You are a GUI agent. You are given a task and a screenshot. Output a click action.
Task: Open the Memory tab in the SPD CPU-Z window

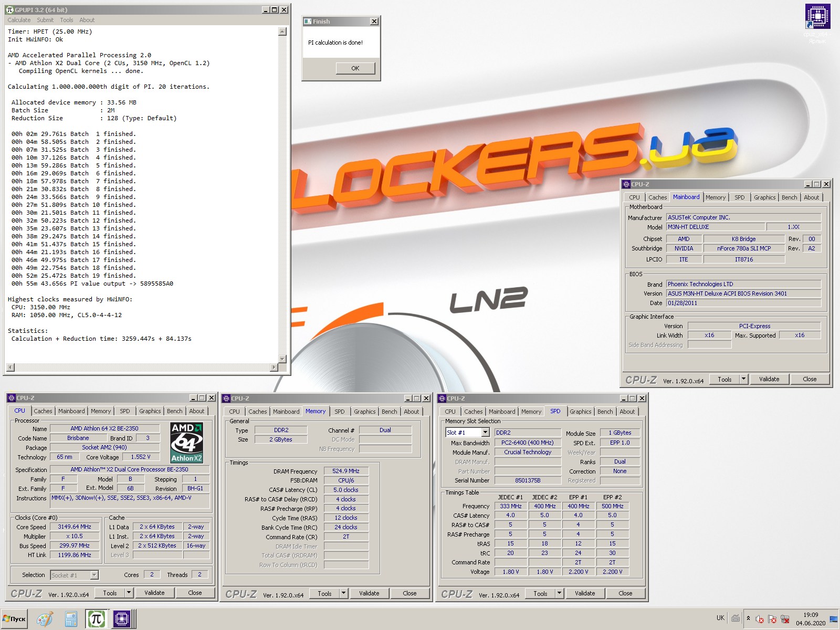tap(531, 412)
